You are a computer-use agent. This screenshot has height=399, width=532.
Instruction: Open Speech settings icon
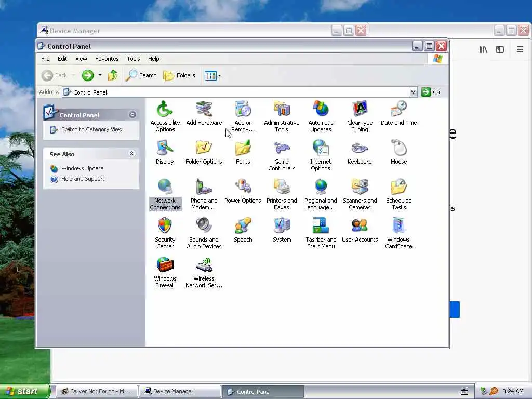(x=243, y=230)
